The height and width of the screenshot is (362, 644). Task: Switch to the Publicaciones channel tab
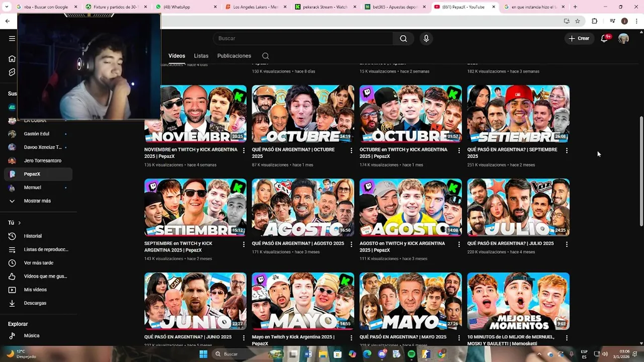point(234,56)
